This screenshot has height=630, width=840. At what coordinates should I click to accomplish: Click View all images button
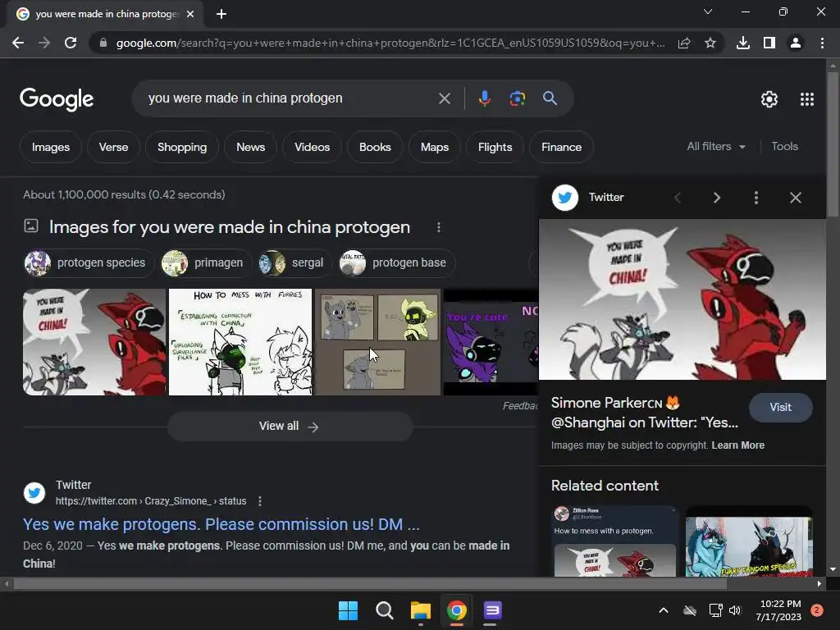click(290, 427)
